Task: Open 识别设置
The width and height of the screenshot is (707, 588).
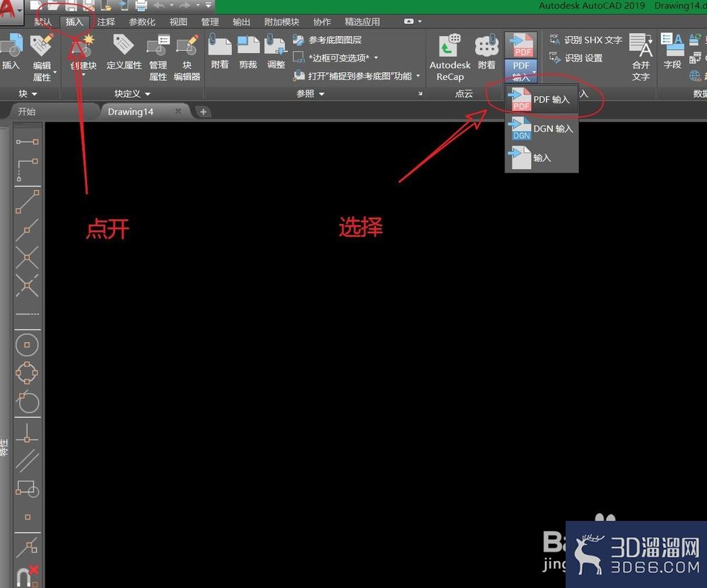Action: point(575,58)
